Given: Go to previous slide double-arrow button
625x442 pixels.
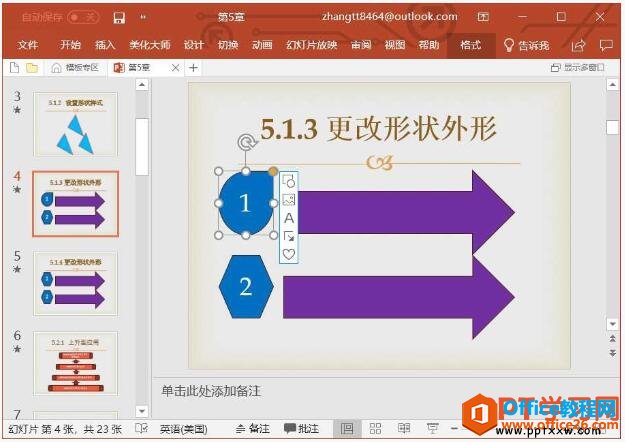Looking at the screenshot, I should click(x=612, y=339).
